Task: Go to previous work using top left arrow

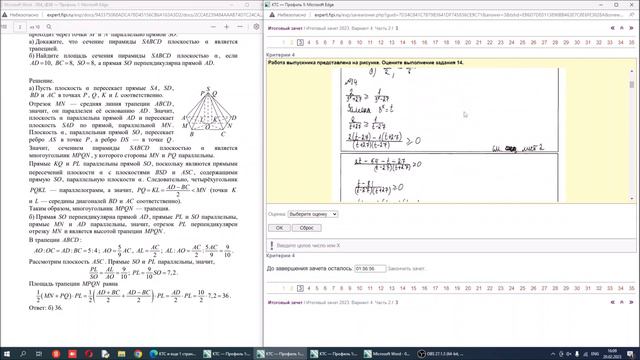Action: tap(612, 28)
